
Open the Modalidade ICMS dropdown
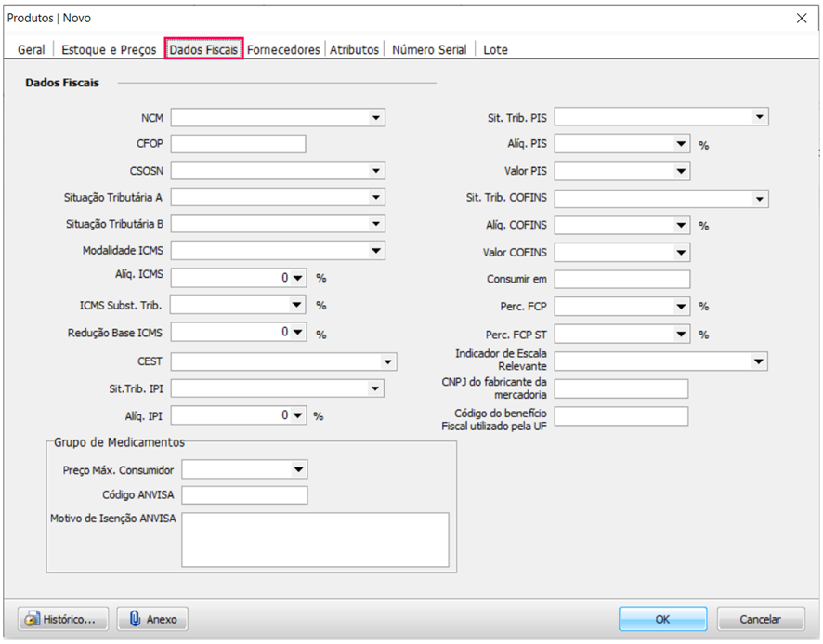coord(376,251)
